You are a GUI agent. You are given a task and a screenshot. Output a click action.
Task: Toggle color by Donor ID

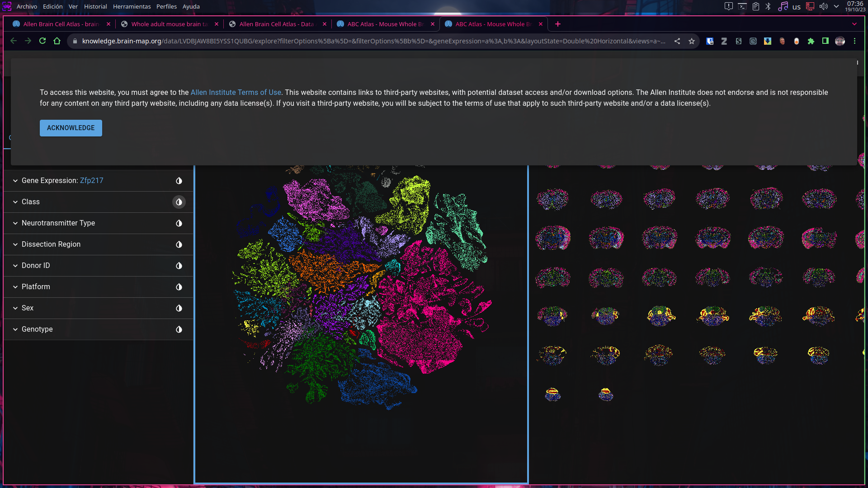pos(179,266)
